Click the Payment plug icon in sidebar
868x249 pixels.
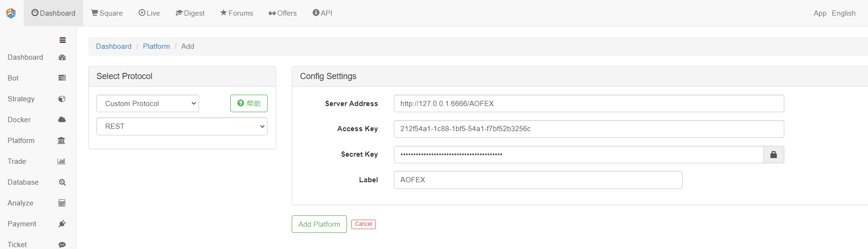pyautogui.click(x=62, y=224)
